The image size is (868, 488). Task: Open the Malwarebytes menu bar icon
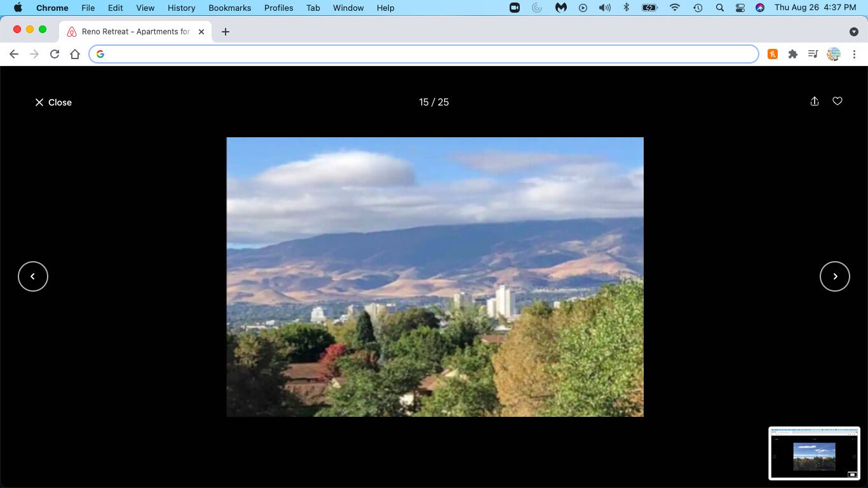click(560, 8)
